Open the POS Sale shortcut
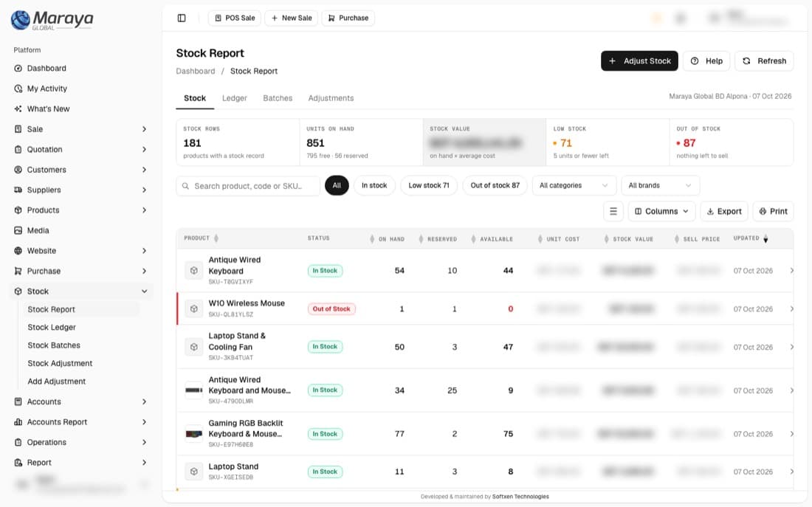This screenshot has height=507, width=812. (235, 18)
